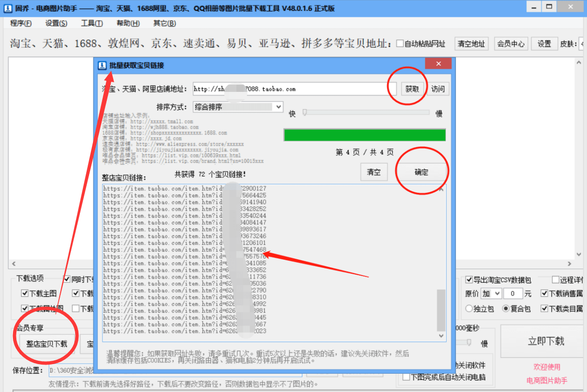Viewport: 587px width, 392px height.
Task: Uncheck the 下载主图 checkbox
Action: 24,294
